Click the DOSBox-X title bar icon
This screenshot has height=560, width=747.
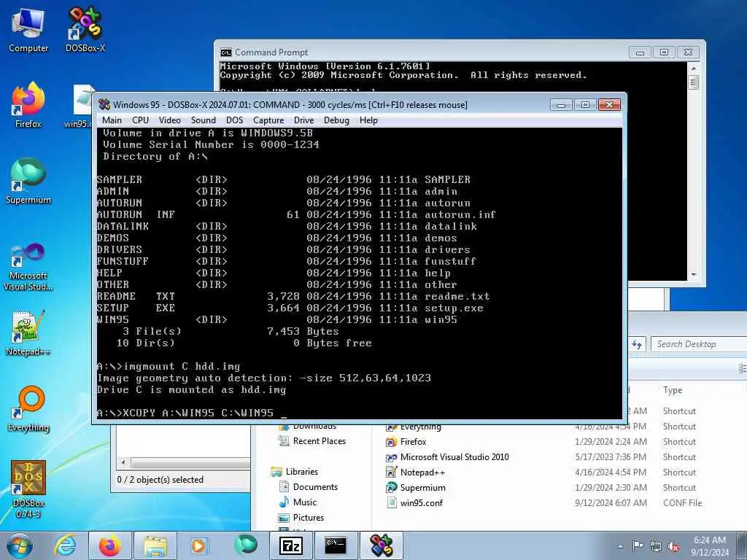(104, 105)
